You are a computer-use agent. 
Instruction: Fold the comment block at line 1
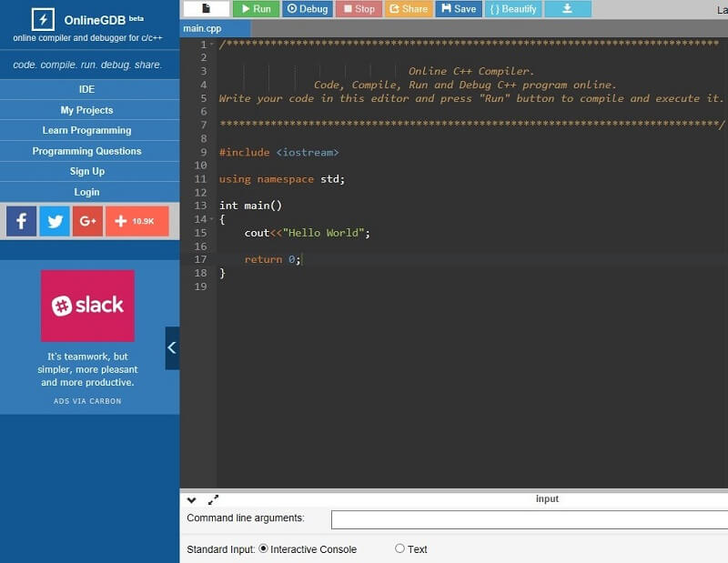coord(212,45)
